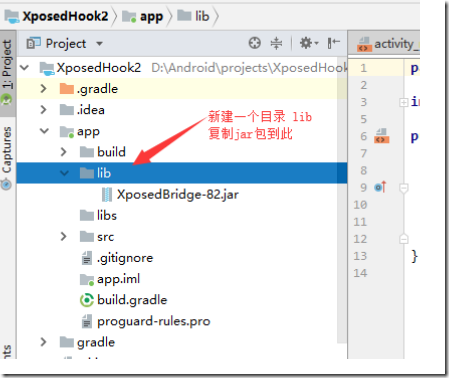Expand the folded code on line 3
Viewport: 449px width, 378px height.
pos(404,102)
